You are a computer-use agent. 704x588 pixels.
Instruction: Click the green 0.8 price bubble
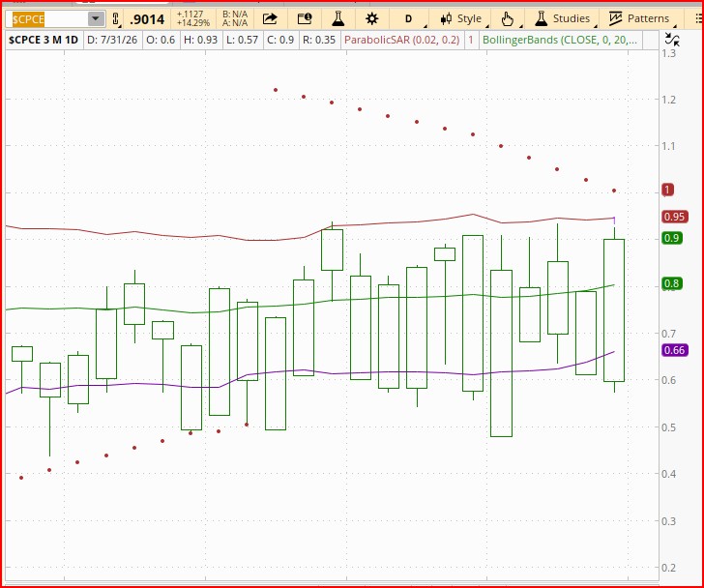672,283
